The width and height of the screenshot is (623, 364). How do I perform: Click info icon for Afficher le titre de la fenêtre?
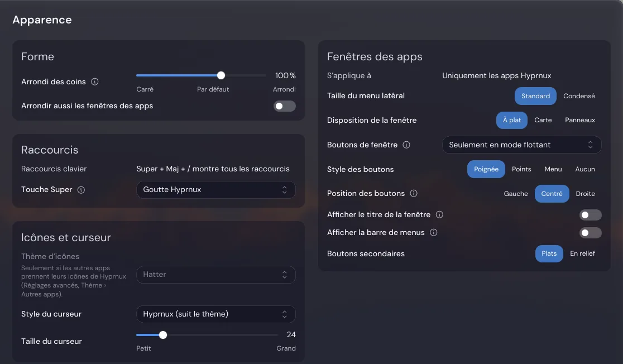(439, 214)
